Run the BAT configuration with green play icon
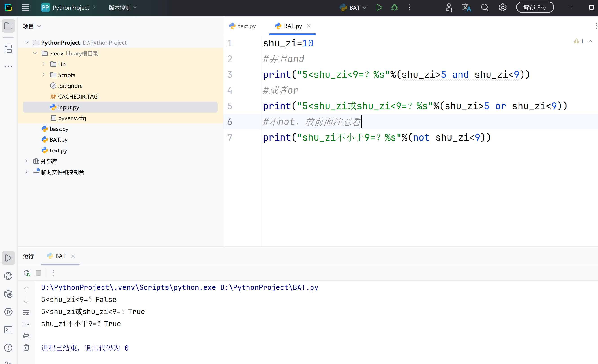The height and width of the screenshot is (364, 598). [x=379, y=8]
